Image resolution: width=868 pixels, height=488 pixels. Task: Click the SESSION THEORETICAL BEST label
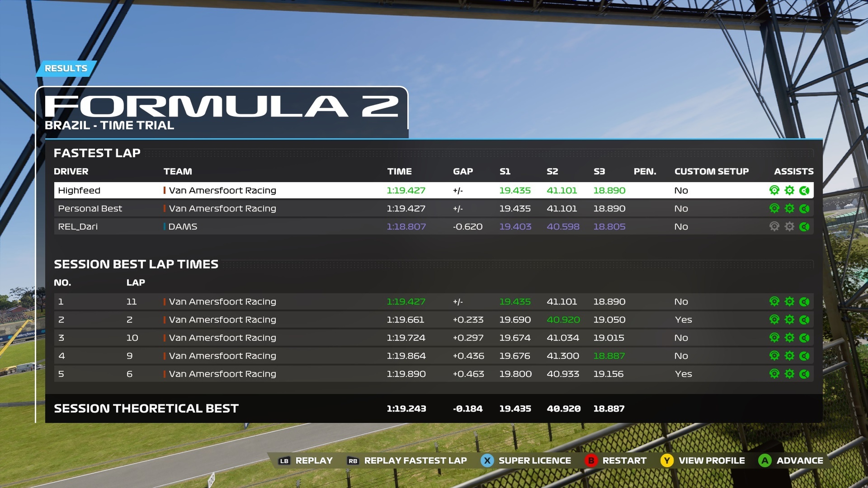146,408
